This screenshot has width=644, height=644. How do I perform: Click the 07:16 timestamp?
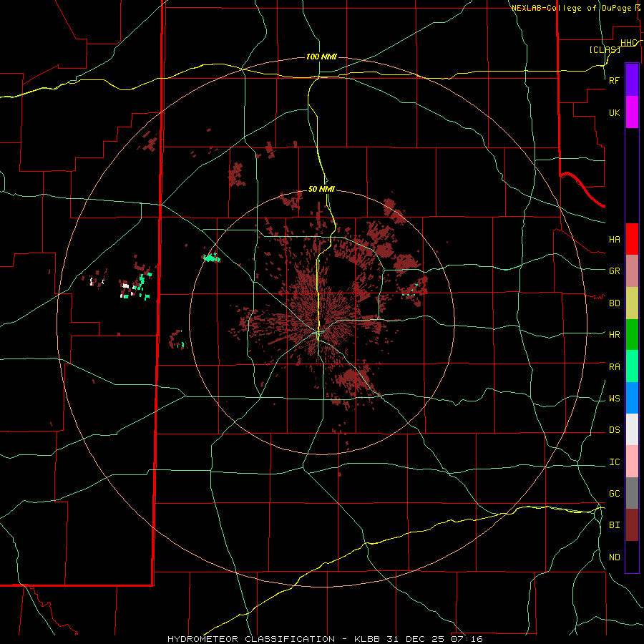pyautogui.click(x=466, y=639)
